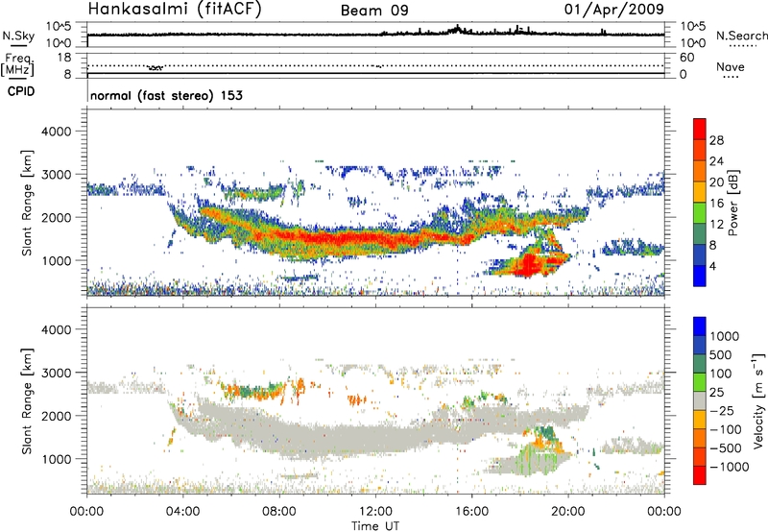Click the grey band of velocity colorbar
Image resolution: width=768 pixels, height=532 pixels.
click(700, 400)
